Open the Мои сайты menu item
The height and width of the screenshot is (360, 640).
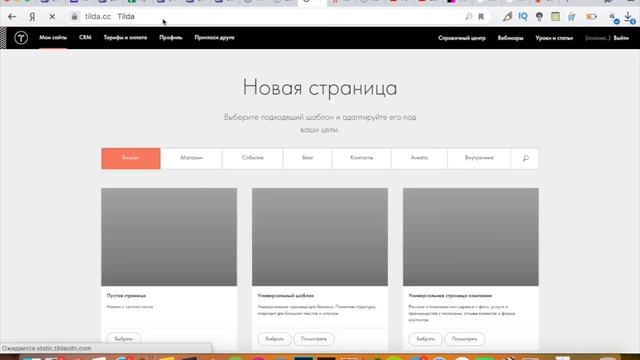tap(53, 38)
